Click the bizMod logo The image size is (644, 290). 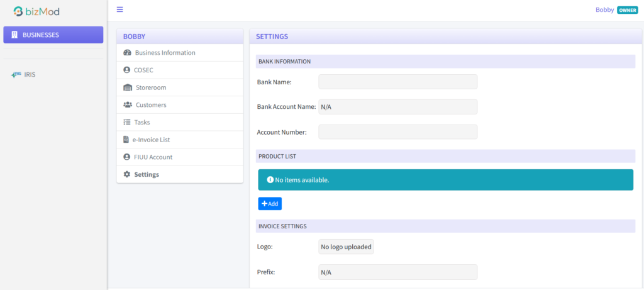[36, 11]
